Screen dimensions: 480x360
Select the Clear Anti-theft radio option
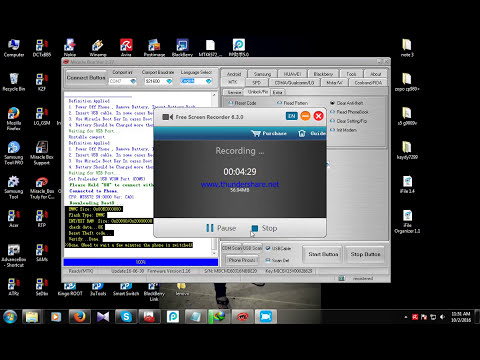point(347,103)
